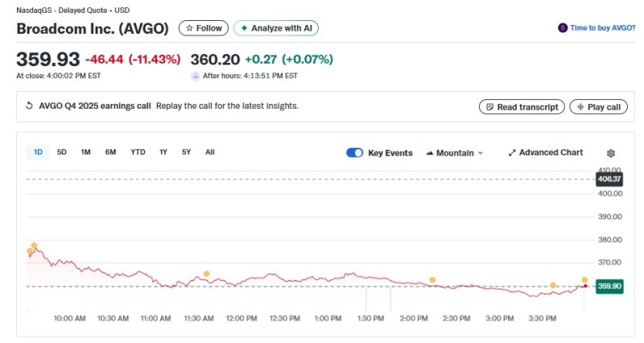Click the star icon in Follow
The height and width of the screenshot is (343, 644).
189,28
